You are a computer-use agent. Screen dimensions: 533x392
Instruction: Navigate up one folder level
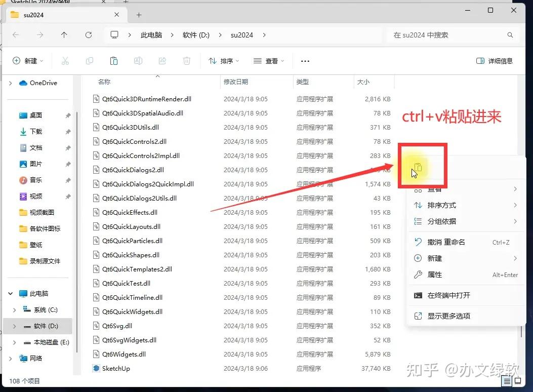[x=64, y=34]
